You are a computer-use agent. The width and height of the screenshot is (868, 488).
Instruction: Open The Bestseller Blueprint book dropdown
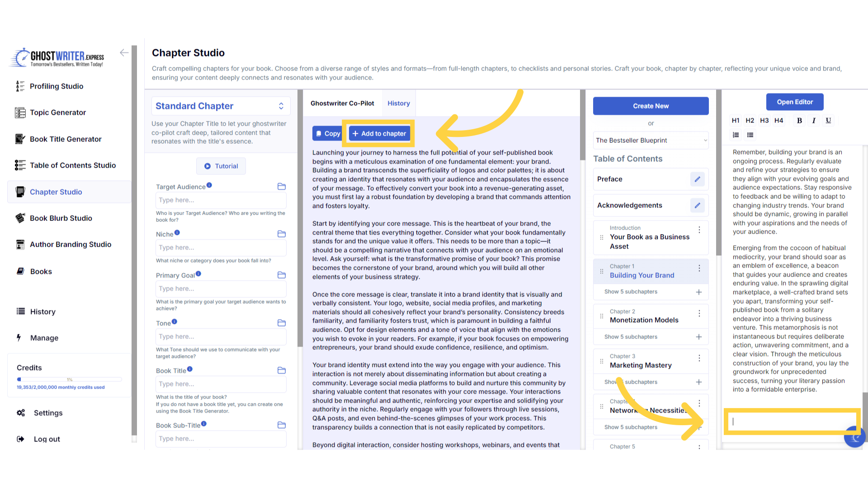point(651,141)
